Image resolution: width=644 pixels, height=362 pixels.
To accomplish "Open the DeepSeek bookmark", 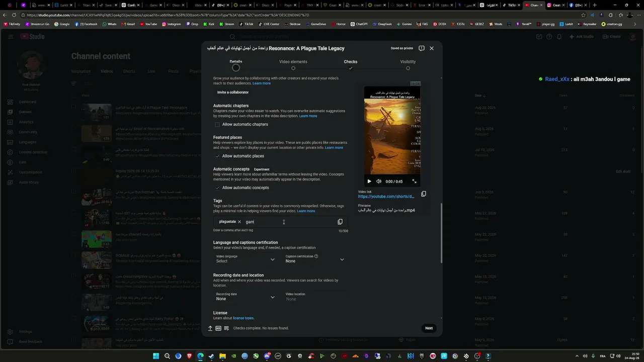I will (x=382, y=24).
